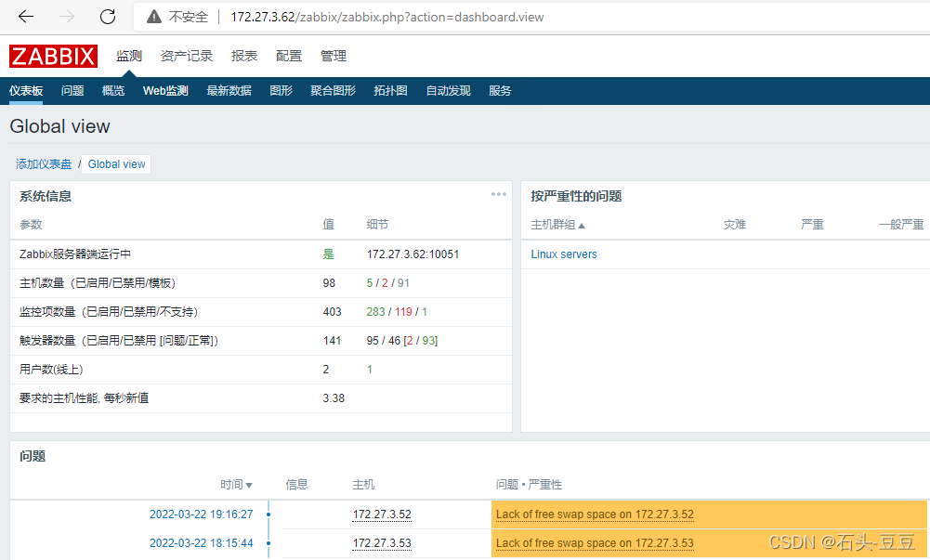Click the browser reload icon
930x560 pixels.
pyautogui.click(x=108, y=17)
